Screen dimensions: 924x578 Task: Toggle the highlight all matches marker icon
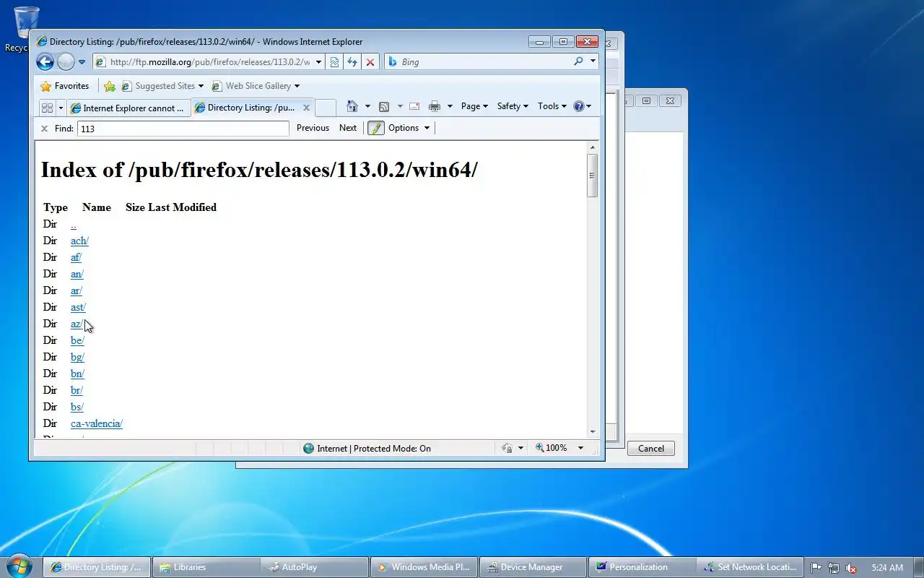coord(376,128)
